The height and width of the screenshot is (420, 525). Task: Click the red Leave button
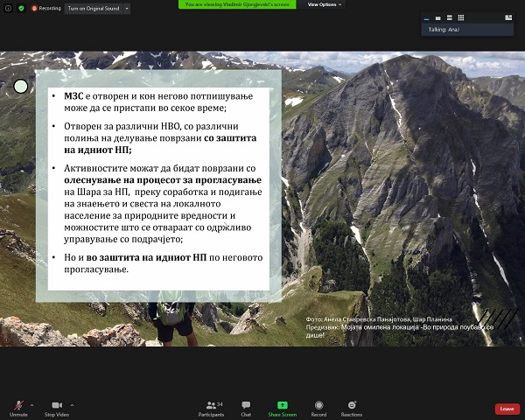click(506, 409)
